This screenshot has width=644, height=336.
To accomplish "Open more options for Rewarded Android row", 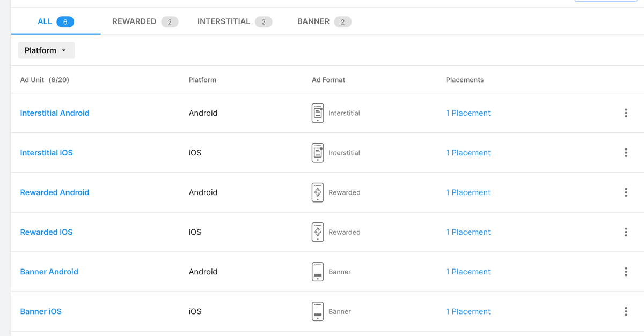I will coord(626,192).
